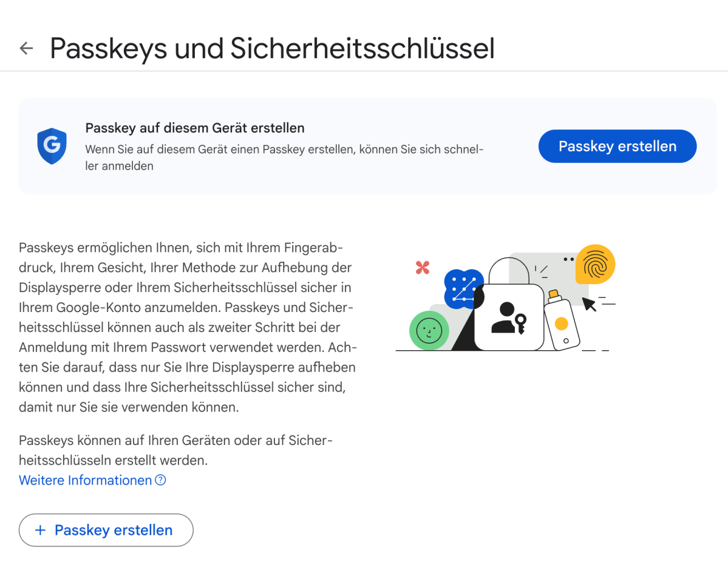
Task: Click the title 'Passkeys und Sicherheitsschlüssel'
Action: pos(272,48)
